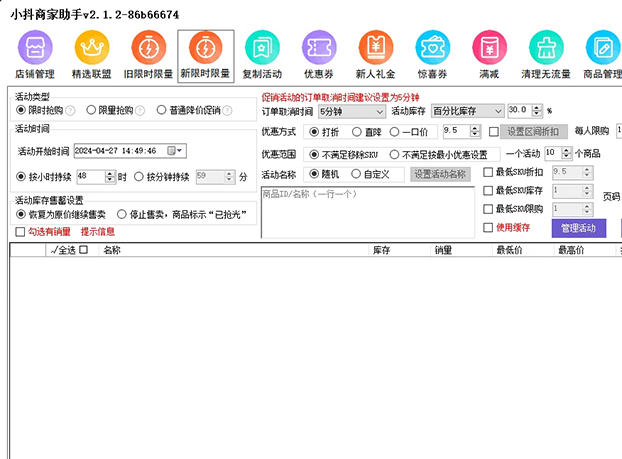Toggle checkbox before 设置区间折扣

click(x=493, y=132)
